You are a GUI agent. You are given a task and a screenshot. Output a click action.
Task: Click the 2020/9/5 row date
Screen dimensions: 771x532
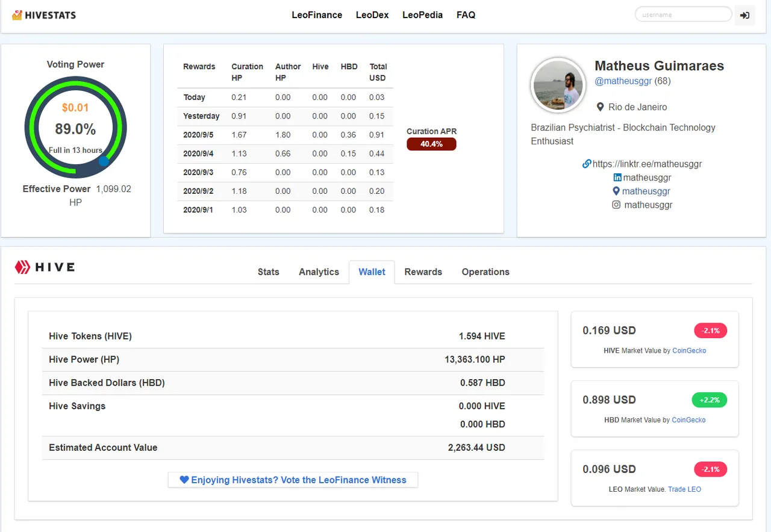tap(198, 135)
